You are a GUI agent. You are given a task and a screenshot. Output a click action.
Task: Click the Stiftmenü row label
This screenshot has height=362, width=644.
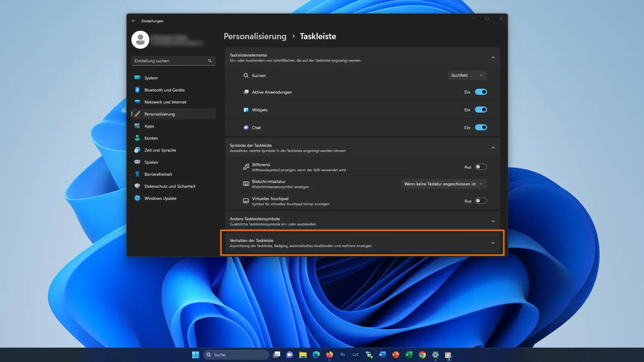[261, 165]
